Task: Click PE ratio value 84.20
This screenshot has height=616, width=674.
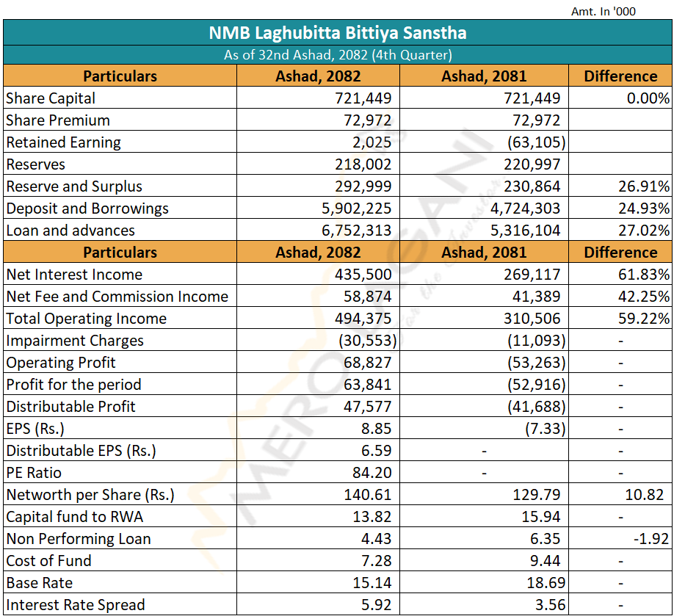Action: coord(372,472)
